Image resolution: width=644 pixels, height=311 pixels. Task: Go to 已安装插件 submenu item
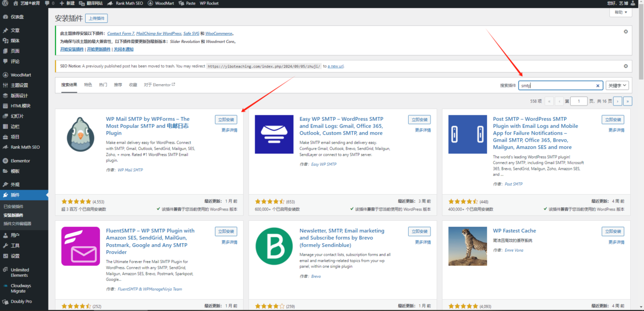(13, 207)
